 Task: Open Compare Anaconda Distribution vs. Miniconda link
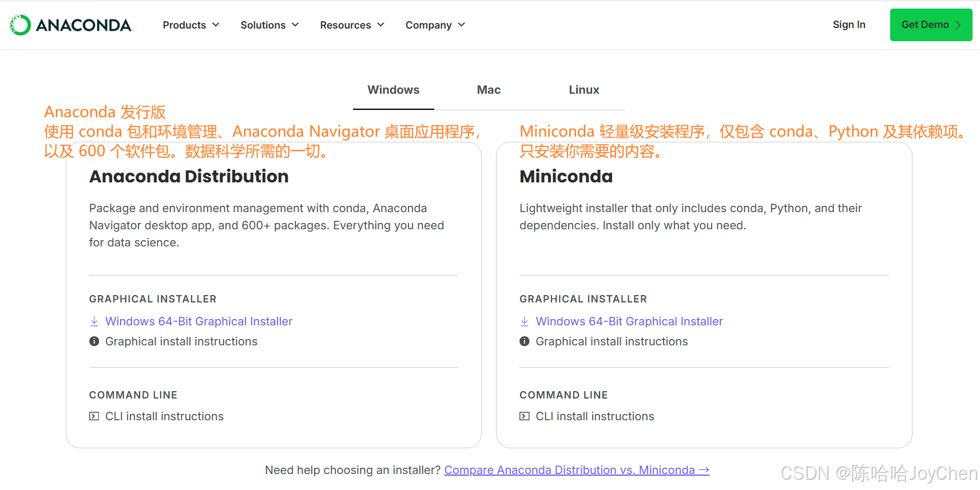[577, 470]
